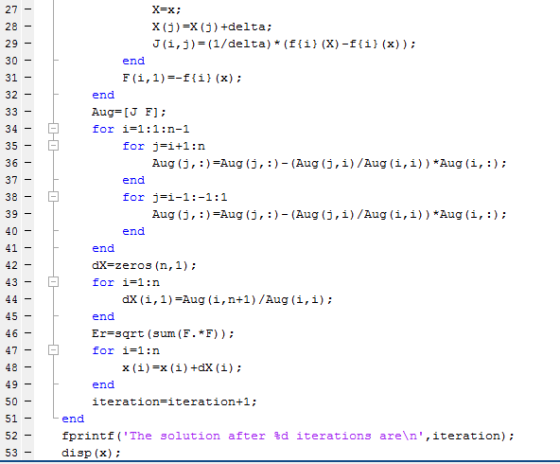
Task: Click the J(i,j)=(1/delta)* Jacobian statement
Action: [x=284, y=44]
